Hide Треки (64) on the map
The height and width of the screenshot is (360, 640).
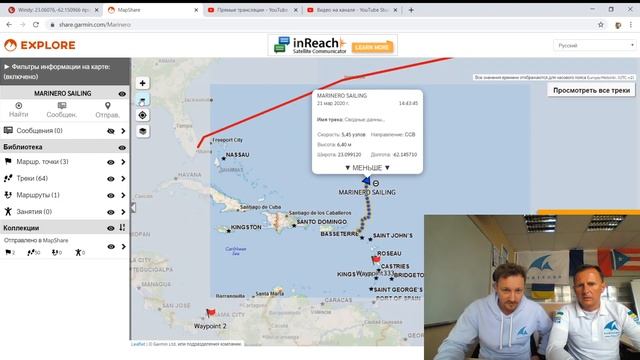coord(111,179)
